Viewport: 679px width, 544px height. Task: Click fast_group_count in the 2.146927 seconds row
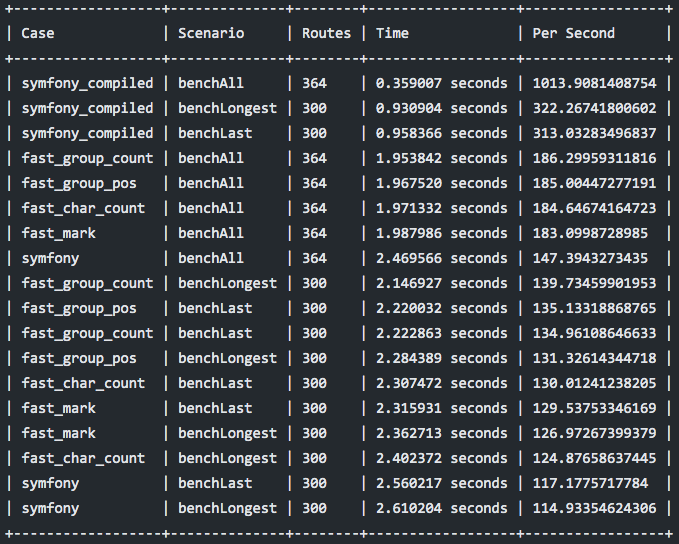(87, 283)
